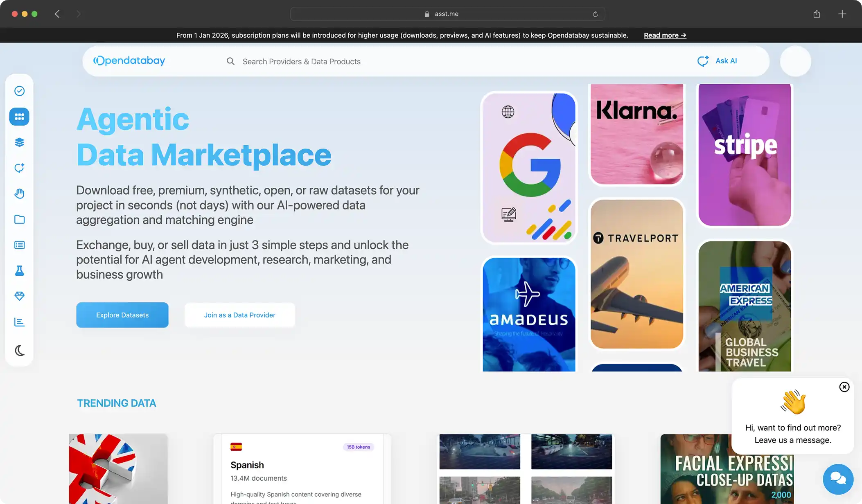Open the diamond premium icon in the sidebar
862x504 pixels.
click(x=19, y=296)
